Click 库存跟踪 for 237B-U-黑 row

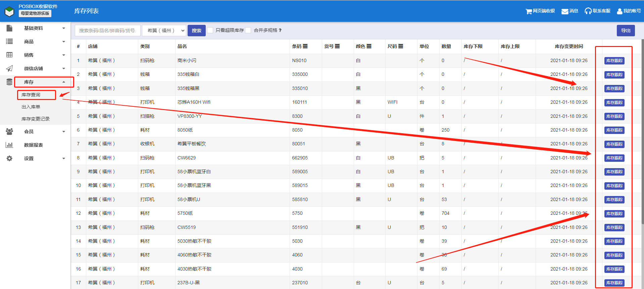click(614, 283)
